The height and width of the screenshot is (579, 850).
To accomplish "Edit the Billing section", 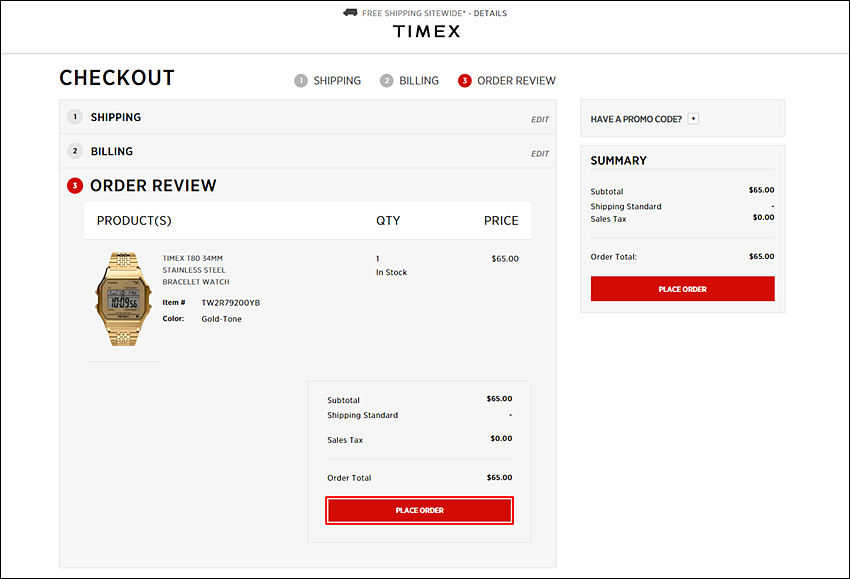I will point(540,153).
